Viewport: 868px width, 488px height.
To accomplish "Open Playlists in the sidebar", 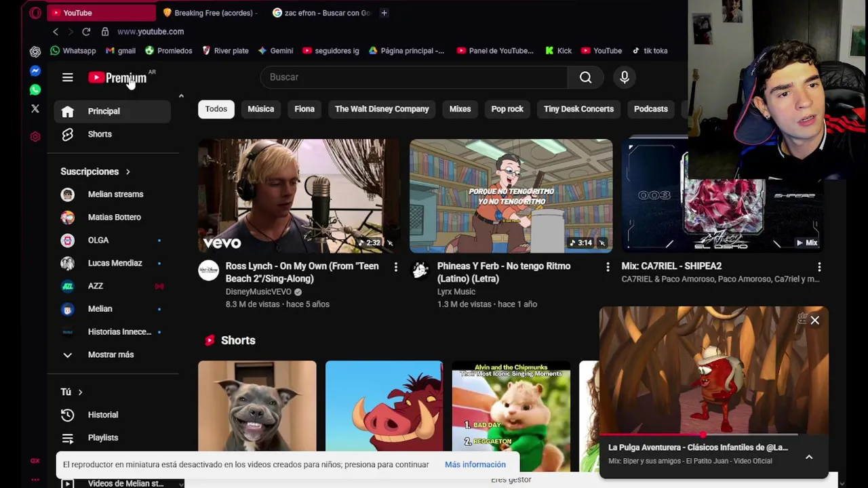I will tap(112, 438).
